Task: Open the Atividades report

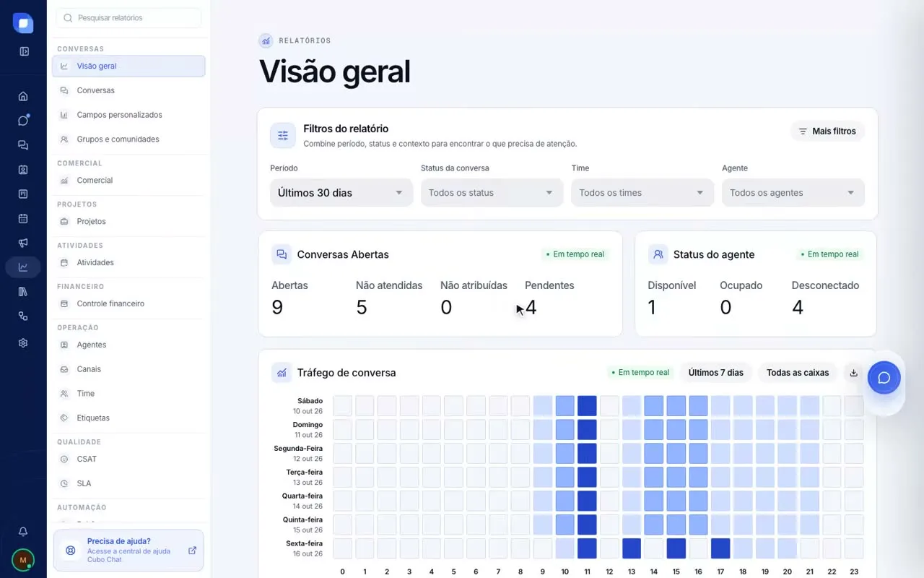Action: coord(128,263)
